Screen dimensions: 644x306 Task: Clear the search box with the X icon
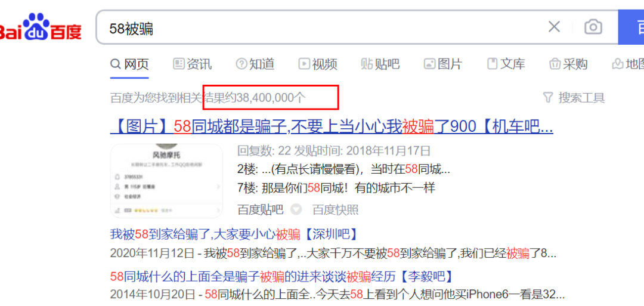pos(554,27)
